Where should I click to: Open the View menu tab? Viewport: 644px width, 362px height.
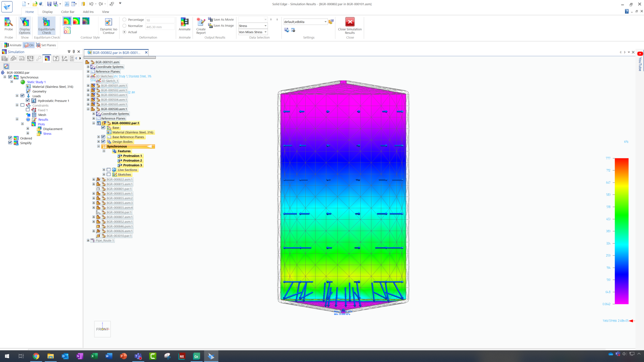[x=105, y=12]
